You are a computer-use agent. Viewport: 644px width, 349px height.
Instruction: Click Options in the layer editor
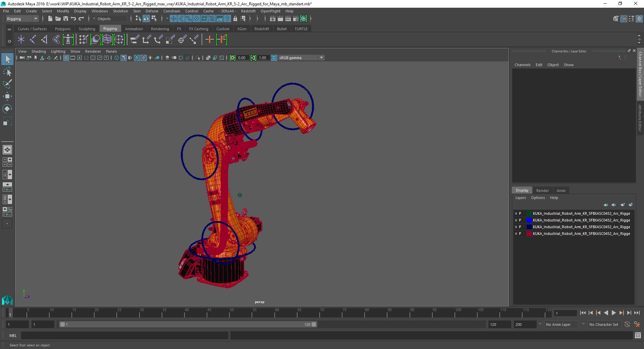538,198
